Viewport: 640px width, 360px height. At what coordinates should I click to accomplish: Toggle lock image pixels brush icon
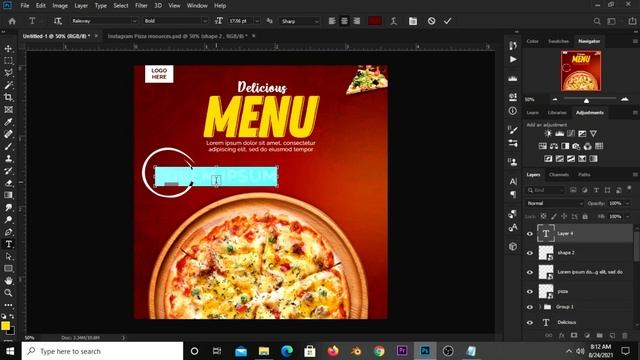pos(554,216)
